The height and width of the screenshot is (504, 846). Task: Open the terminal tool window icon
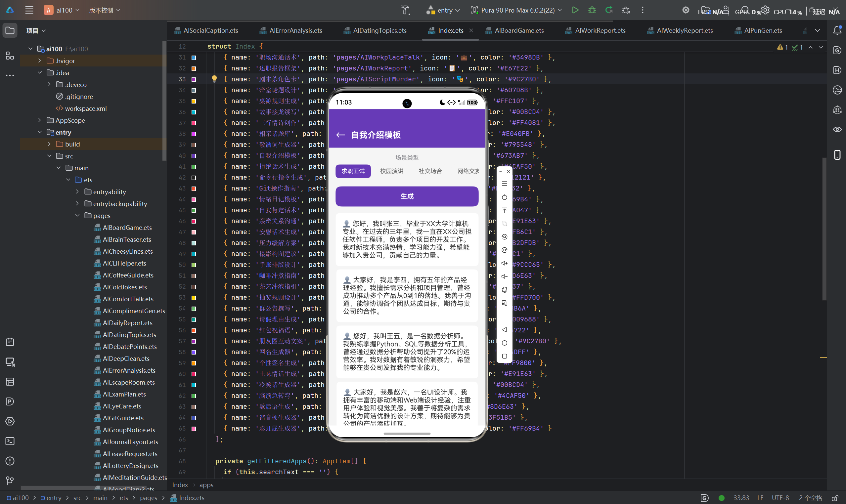tap(10, 441)
